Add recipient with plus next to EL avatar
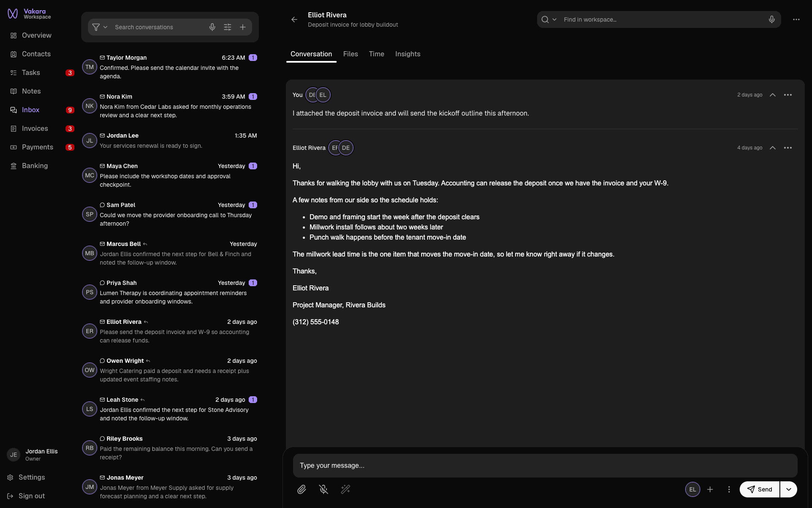812x508 pixels. 710,489
